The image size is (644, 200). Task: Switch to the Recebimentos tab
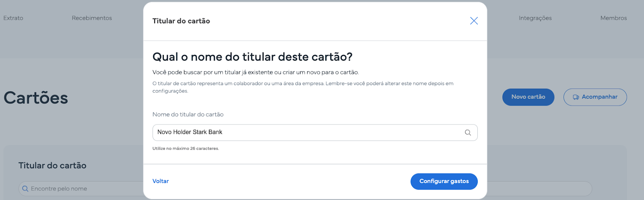point(92,18)
